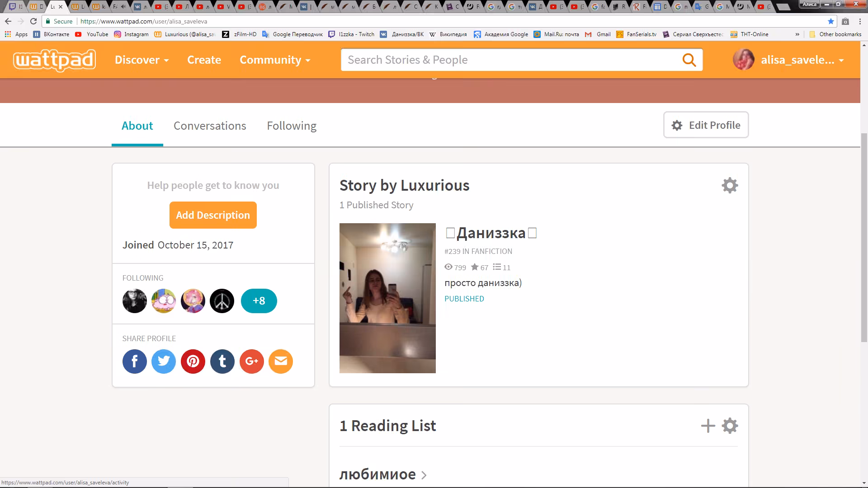
Task: Click the bookmark star in address bar
Action: (831, 21)
